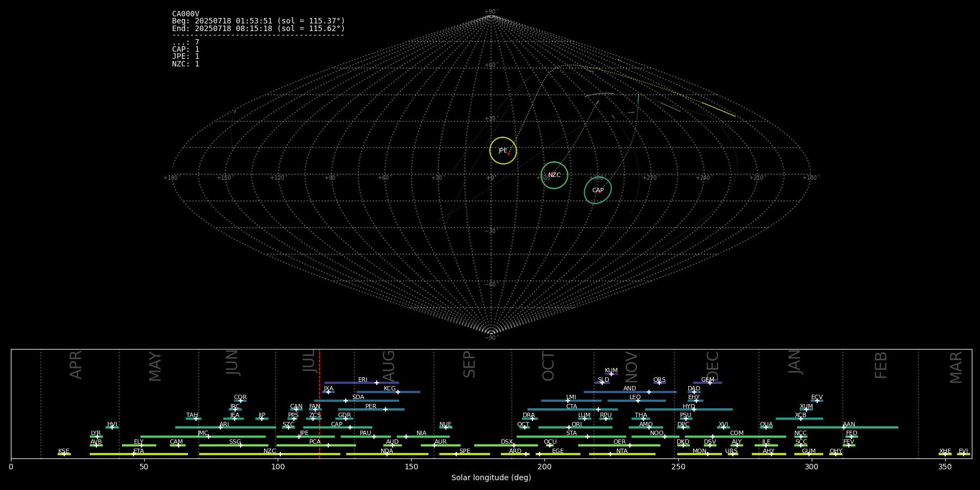The image size is (980, 490).
Task: Click the PAU shower label in timeline
Action: [365, 433]
